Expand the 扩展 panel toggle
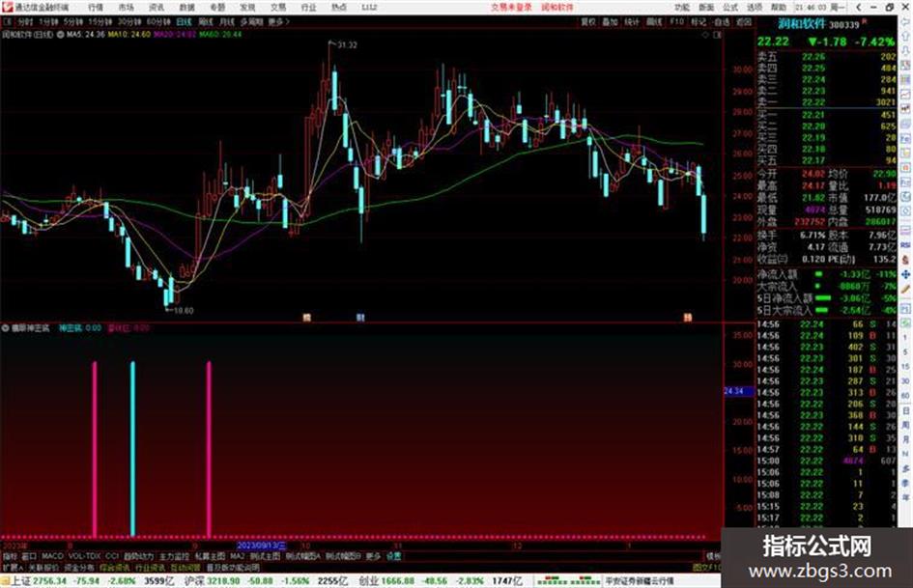Image resolution: width=913 pixels, height=588 pixels. click(x=13, y=567)
